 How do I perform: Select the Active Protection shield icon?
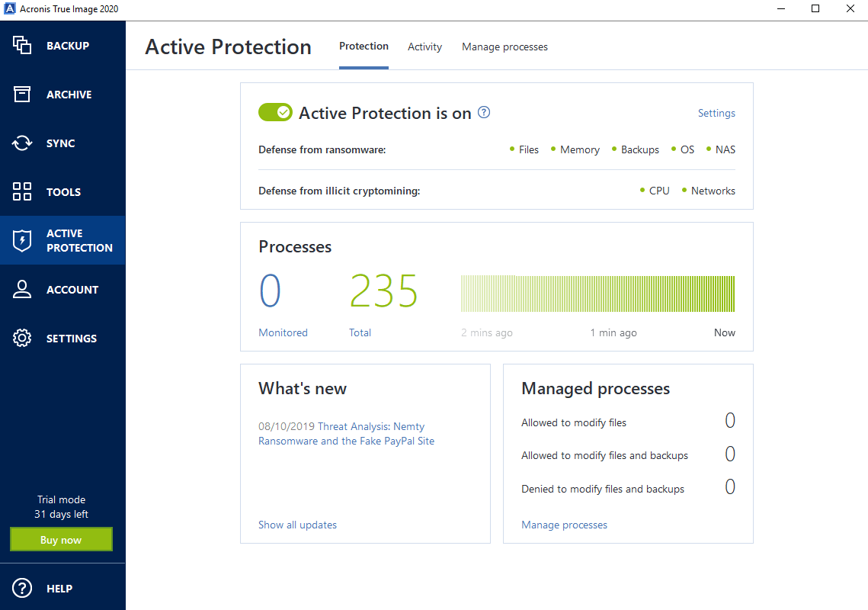[x=22, y=240]
